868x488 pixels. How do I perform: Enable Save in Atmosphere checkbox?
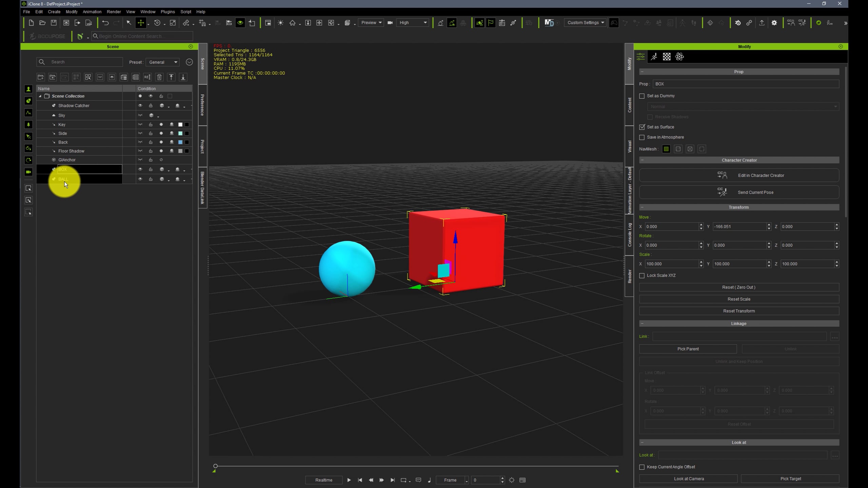coord(642,137)
